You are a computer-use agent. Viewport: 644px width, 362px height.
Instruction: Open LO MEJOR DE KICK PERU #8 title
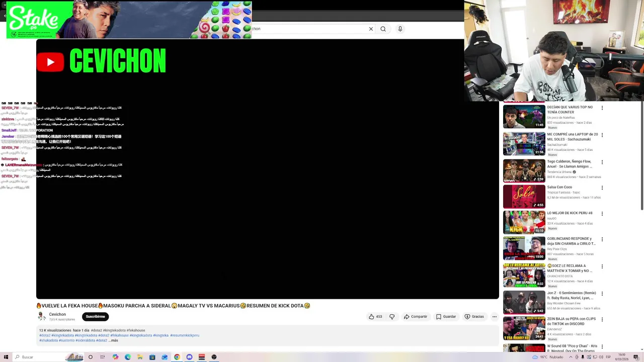click(x=570, y=213)
